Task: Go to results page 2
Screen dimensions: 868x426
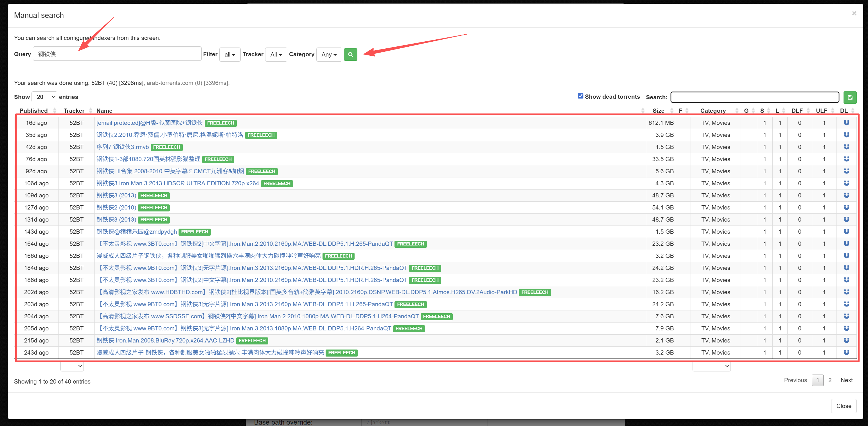Action: [x=829, y=380]
